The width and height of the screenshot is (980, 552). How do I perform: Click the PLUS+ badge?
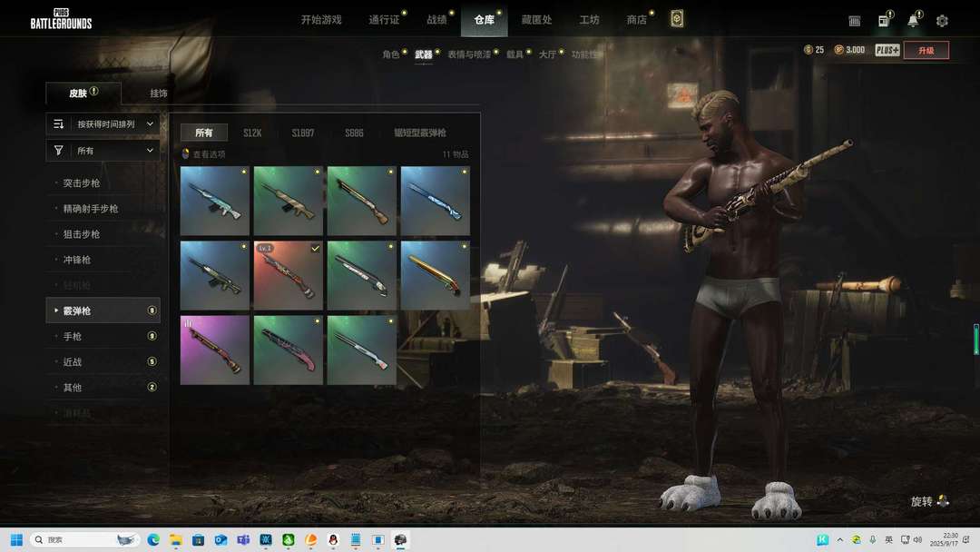(887, 50)
